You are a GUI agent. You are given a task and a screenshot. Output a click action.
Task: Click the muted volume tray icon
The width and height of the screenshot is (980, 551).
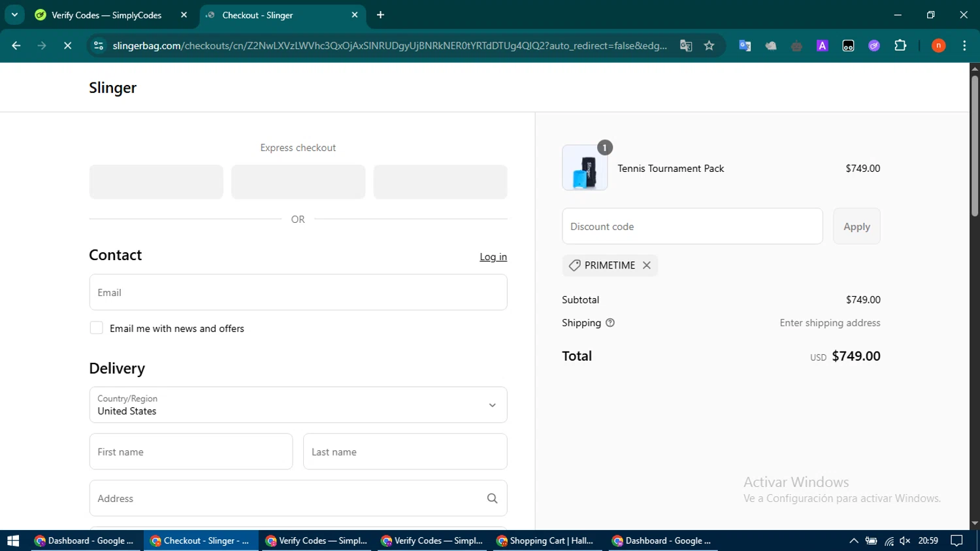point(905,541)
